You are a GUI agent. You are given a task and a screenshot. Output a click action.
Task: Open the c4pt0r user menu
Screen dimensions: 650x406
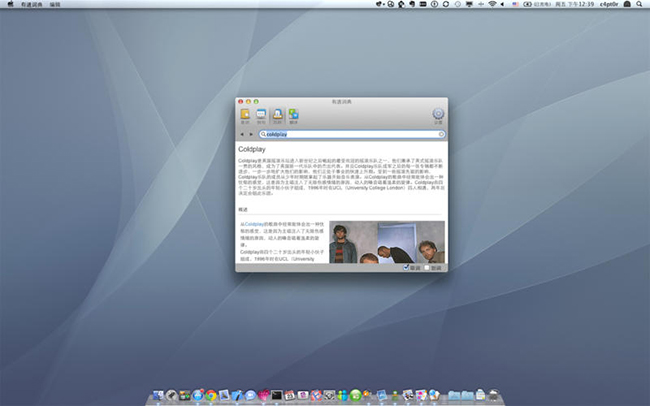(x=609, y=4)
